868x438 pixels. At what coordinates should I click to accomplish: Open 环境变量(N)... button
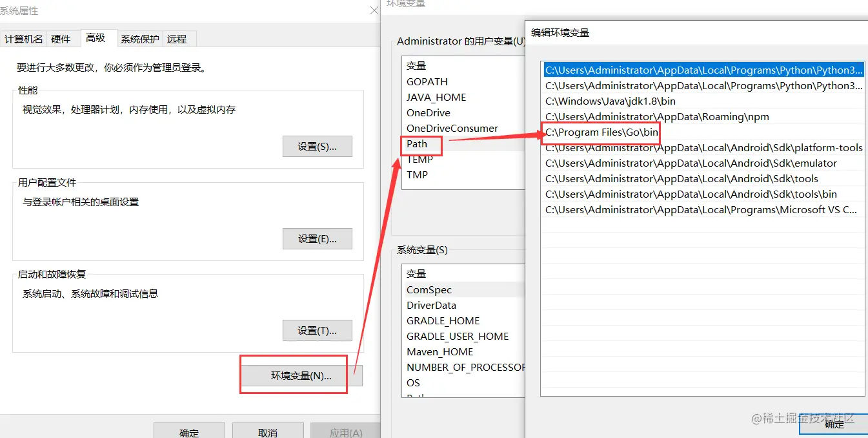point(301,375)
